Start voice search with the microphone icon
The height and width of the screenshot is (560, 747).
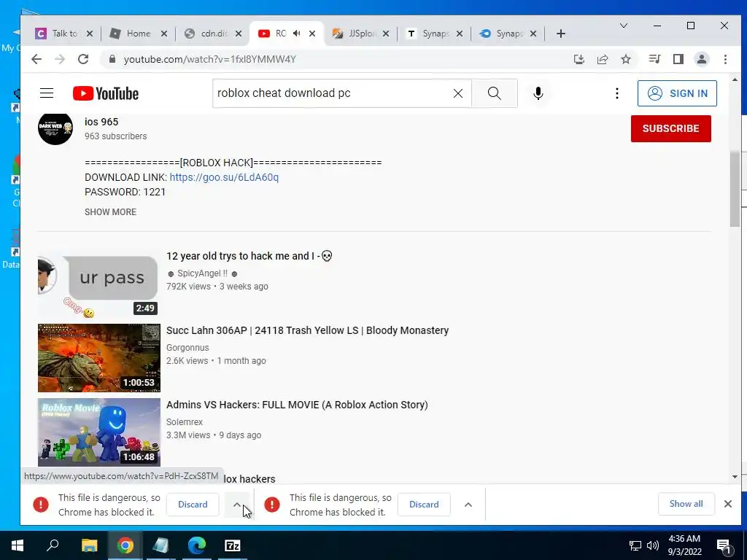coord(538,93)
